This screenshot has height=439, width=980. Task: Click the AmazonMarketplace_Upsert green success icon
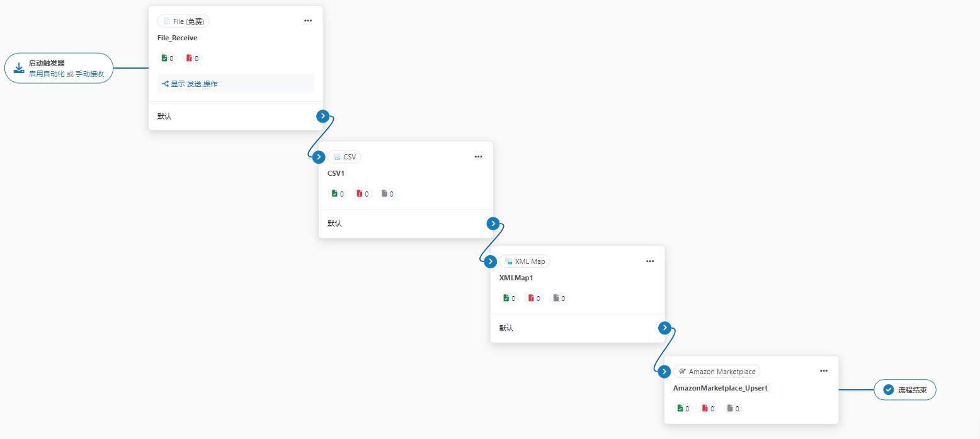pos(680,408)
